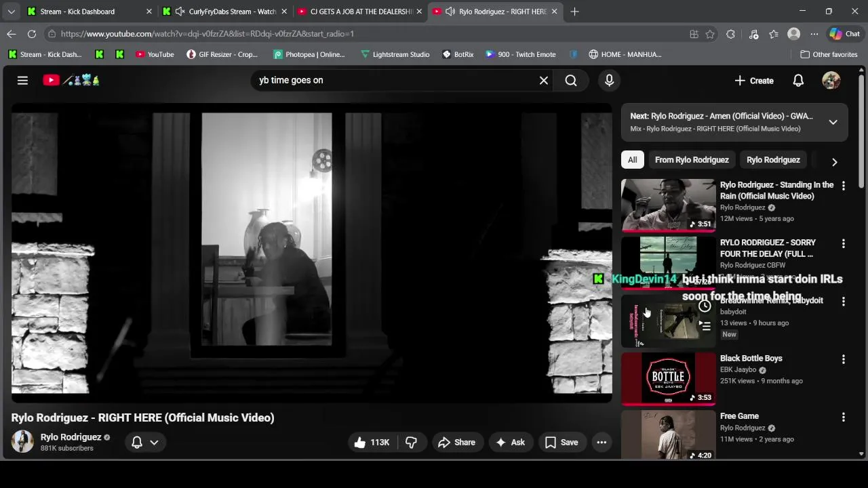This screenshot has width=868, height=488.
Task: Open a new browser tab
Action: pyautogui.click(x=574, y=12)
